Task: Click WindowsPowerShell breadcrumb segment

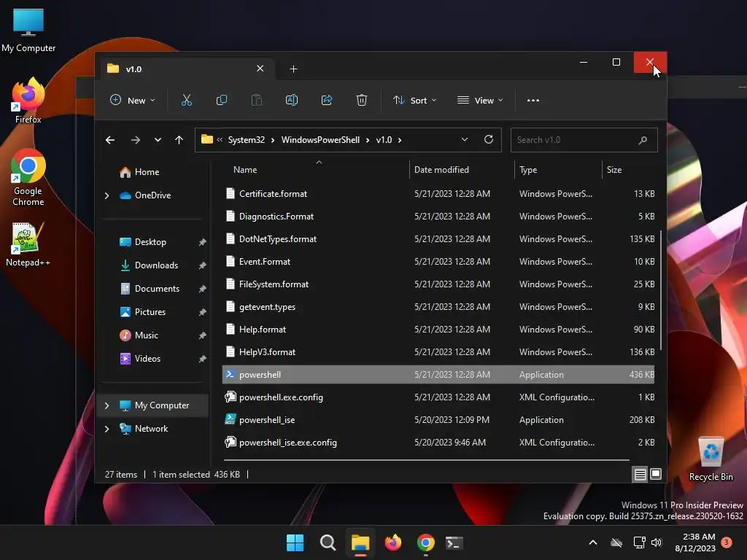Action: pyautogui.click(x=321, y=140)
